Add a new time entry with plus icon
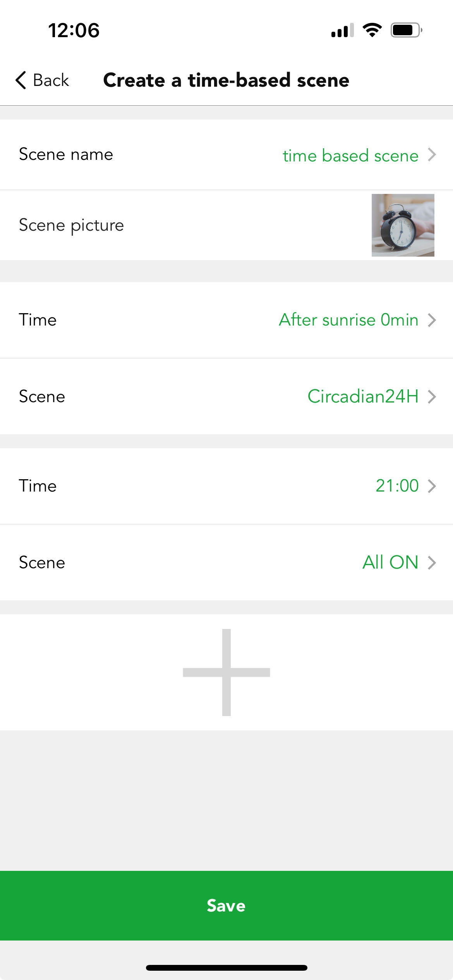Viewport: 453px width, 980px height. point(226,672)
